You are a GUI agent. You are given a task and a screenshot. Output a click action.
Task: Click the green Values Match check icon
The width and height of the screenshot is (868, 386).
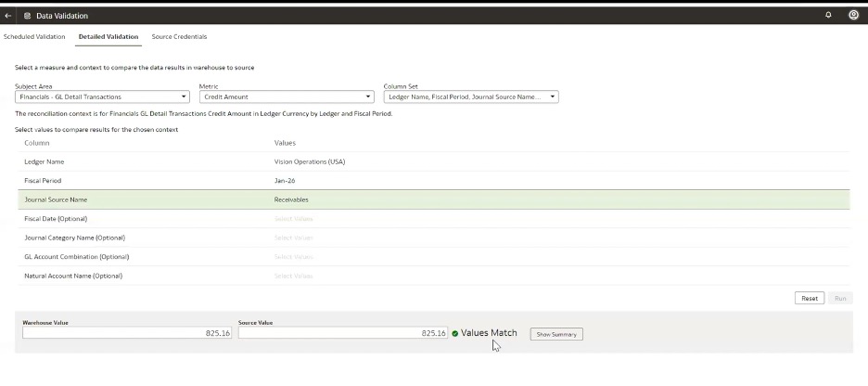[x=455, y=333]
